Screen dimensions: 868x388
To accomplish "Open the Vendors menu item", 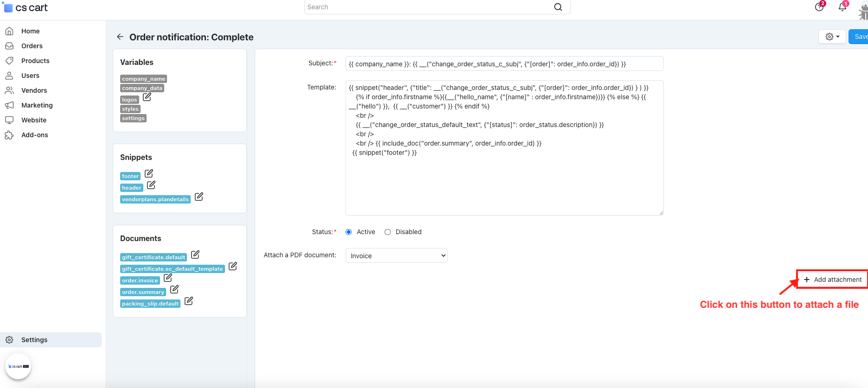I will (34, 90).
